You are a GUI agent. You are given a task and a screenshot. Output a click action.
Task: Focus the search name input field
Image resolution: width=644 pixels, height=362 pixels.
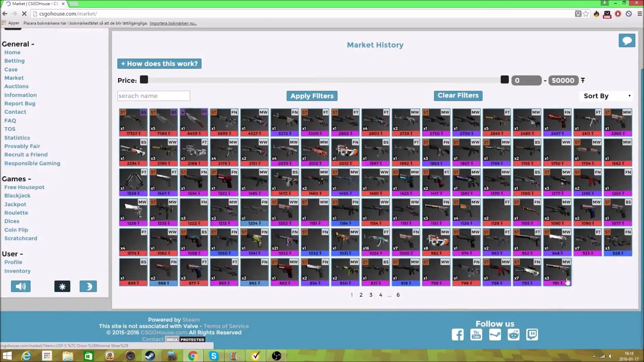tap(154, 96)
